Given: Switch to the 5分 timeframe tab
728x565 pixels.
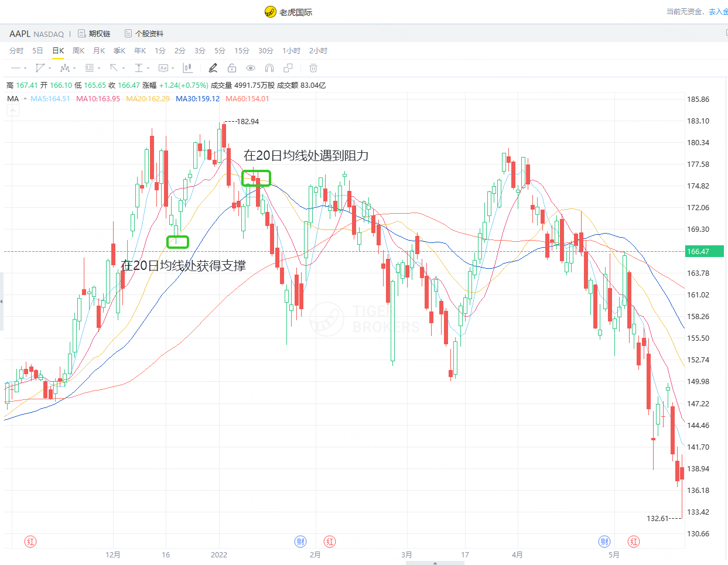Looking at the screenshot, I should [220, 51].
